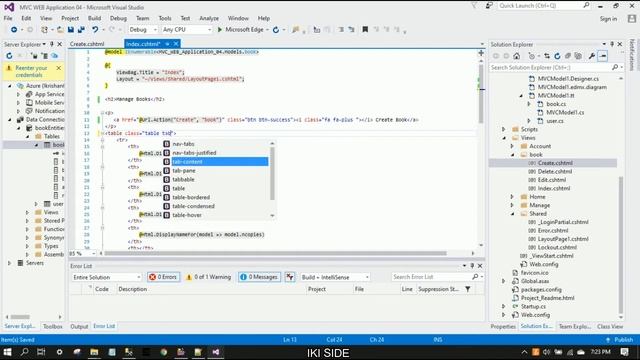This screenshot has width=640, height=360.
Task: Open the Tools menu
Action: tap(165, 18)
